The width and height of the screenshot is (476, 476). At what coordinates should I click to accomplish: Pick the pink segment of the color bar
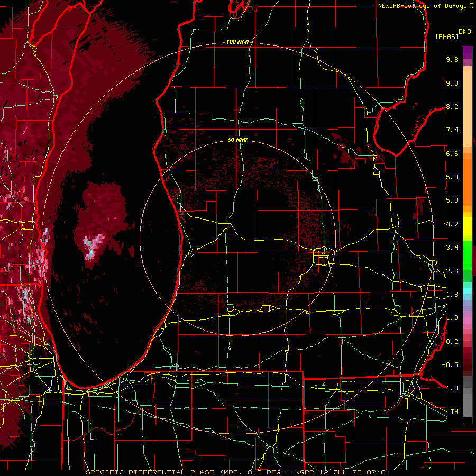point(467,321)
